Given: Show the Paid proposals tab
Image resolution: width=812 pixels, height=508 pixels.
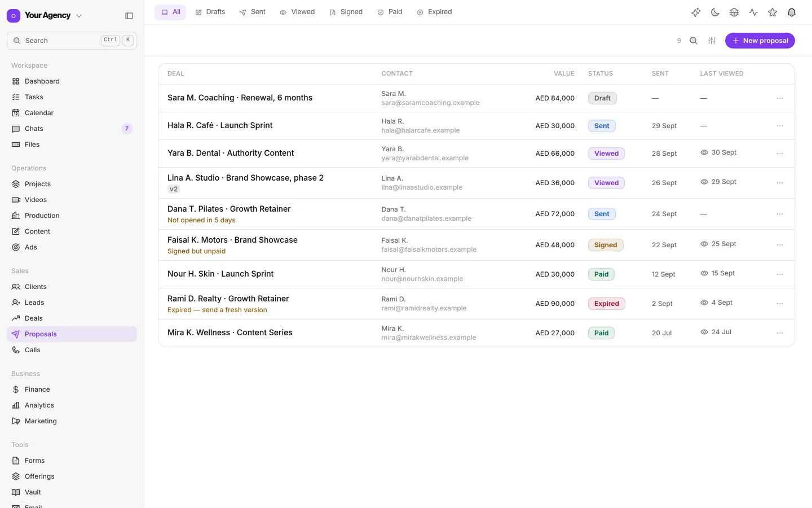Looking at the screenshot, I should [390, 12].
